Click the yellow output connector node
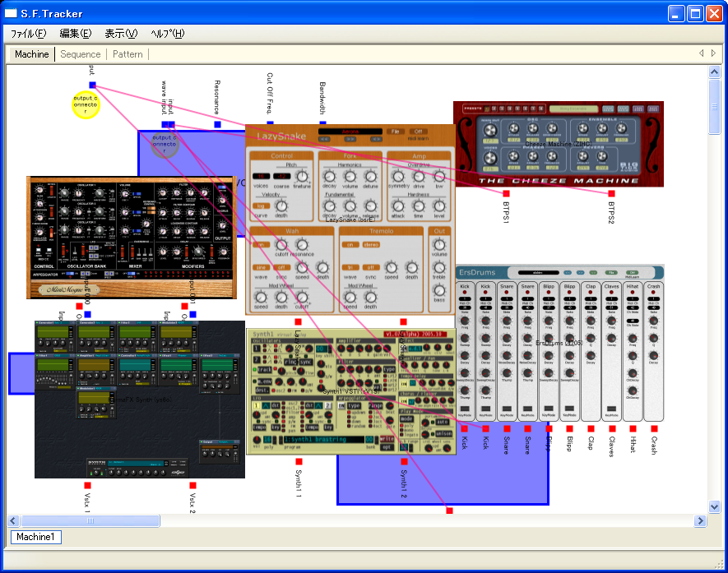728x573 pixels. pos(86,105)
